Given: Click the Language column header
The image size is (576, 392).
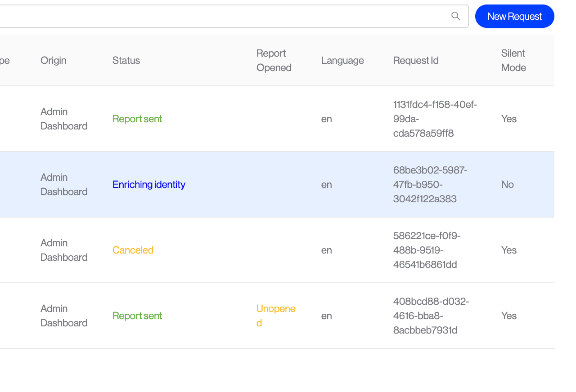Looking at the screenshot, I should [x=342, y=60].
